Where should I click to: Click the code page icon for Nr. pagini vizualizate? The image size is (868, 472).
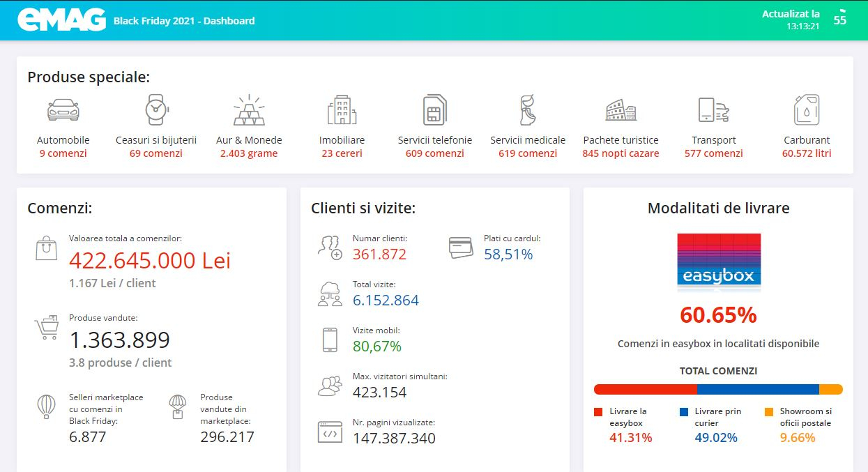click(330, 431)
